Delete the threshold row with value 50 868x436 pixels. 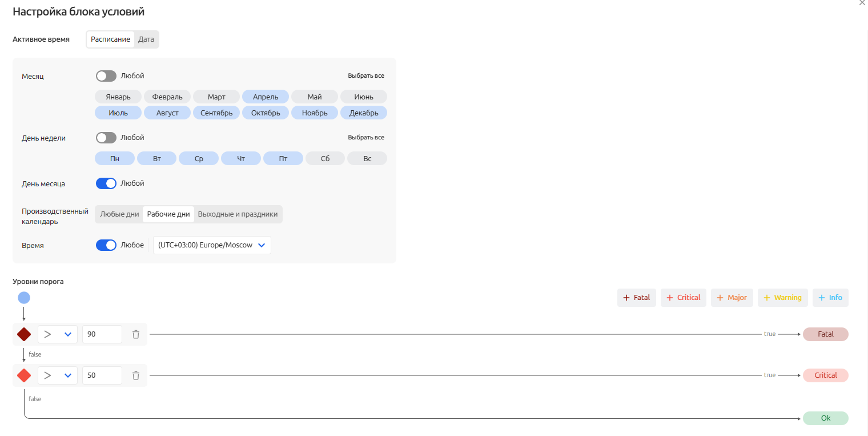tap(136, 375)
